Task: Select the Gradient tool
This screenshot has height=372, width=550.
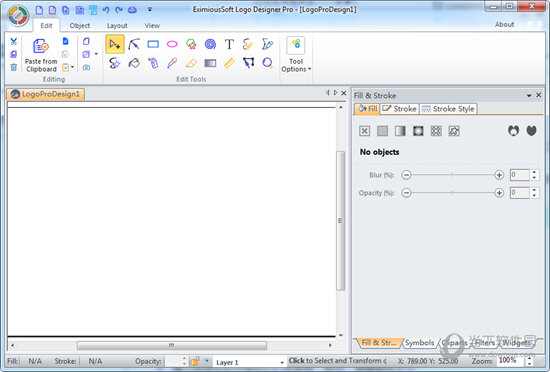Action: (210, 63)
